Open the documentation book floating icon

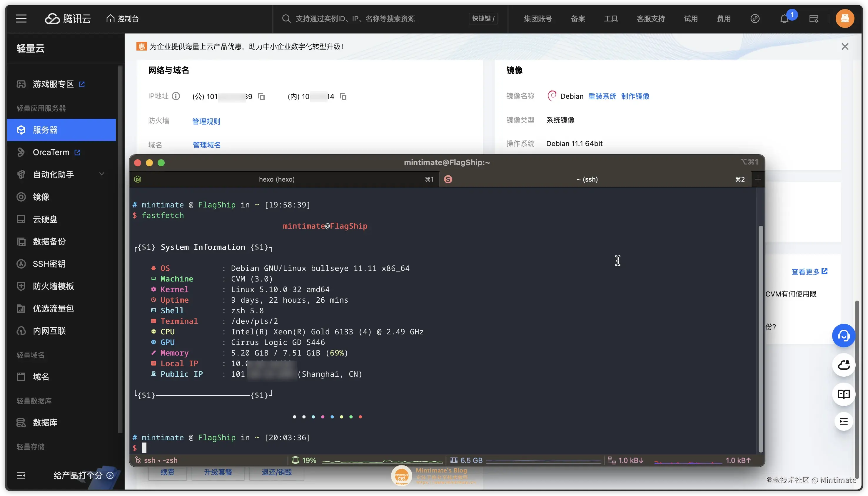coord(844,394)
